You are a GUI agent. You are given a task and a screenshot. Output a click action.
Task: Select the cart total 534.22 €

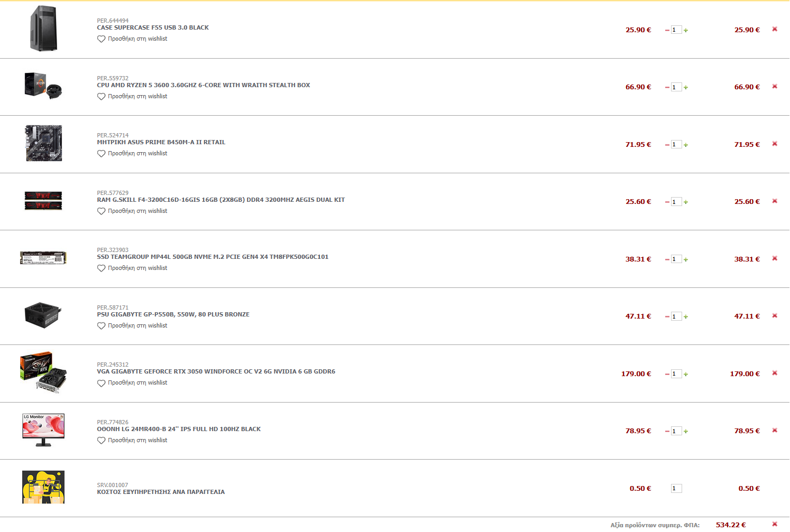[731, 525]
